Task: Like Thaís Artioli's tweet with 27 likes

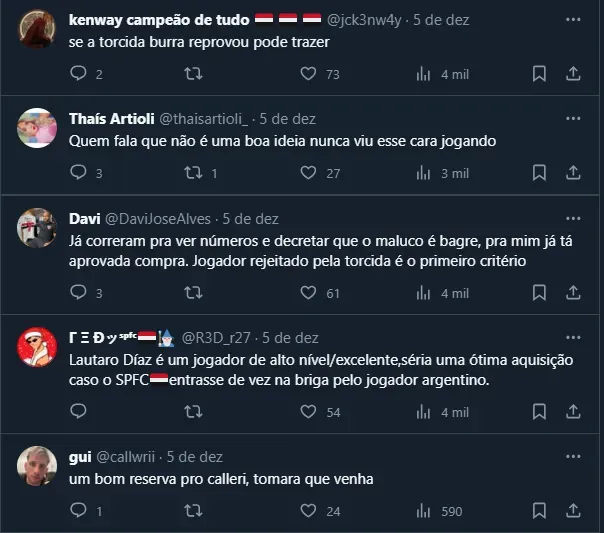Action: [x=309, y=173]
